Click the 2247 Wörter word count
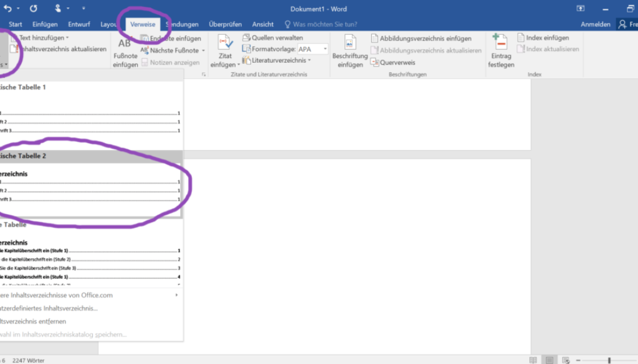Screen dimensions: 638x364 [x=29, y=360]
